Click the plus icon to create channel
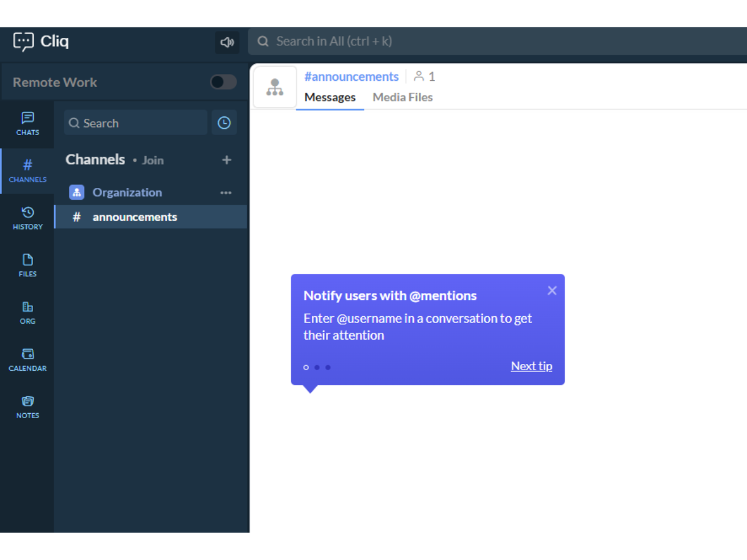Viewport: 747px width, 560px height. (227, 160)
